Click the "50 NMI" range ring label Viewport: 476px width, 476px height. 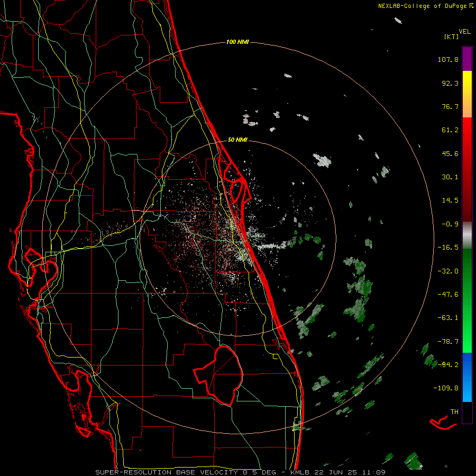(237, 140)
